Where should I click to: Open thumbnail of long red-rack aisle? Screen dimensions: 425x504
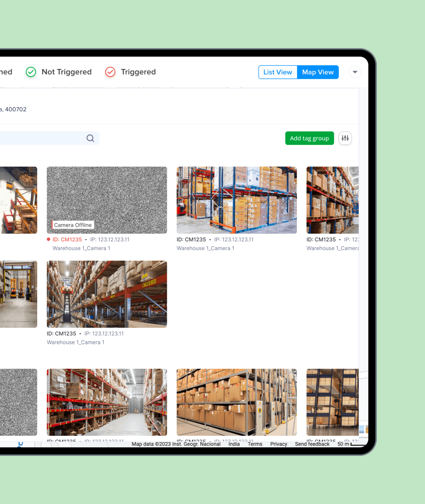point(107,402)
